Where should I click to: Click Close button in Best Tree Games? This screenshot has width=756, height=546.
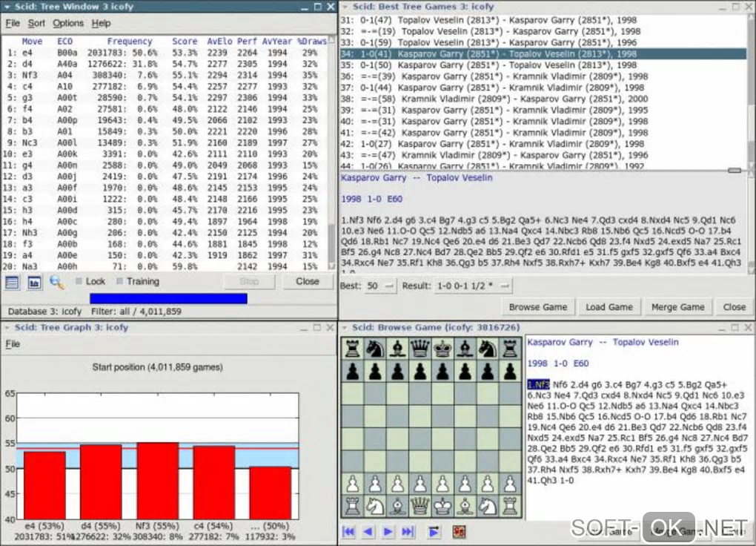tap(735, 307)
